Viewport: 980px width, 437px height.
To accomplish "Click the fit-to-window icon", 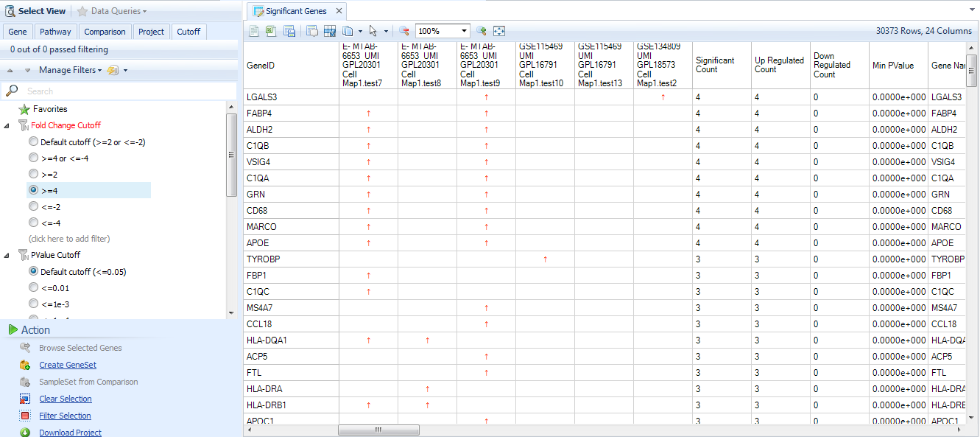I will pos(499,31).
